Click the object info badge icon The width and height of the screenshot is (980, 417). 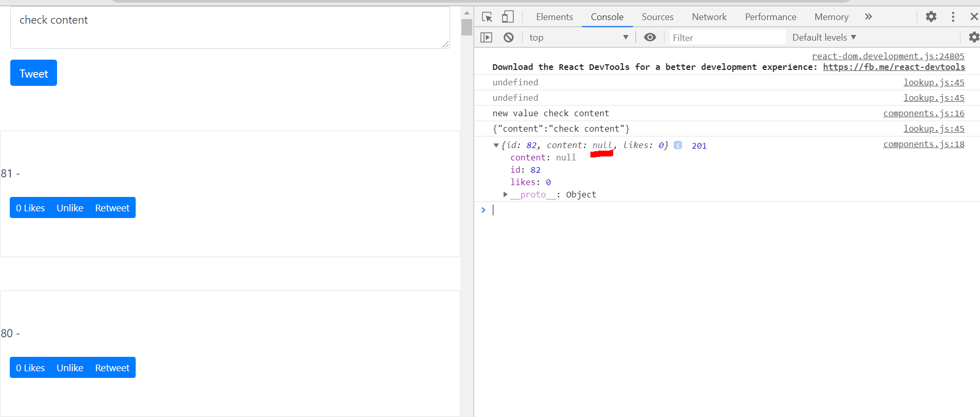pos(678,145)
